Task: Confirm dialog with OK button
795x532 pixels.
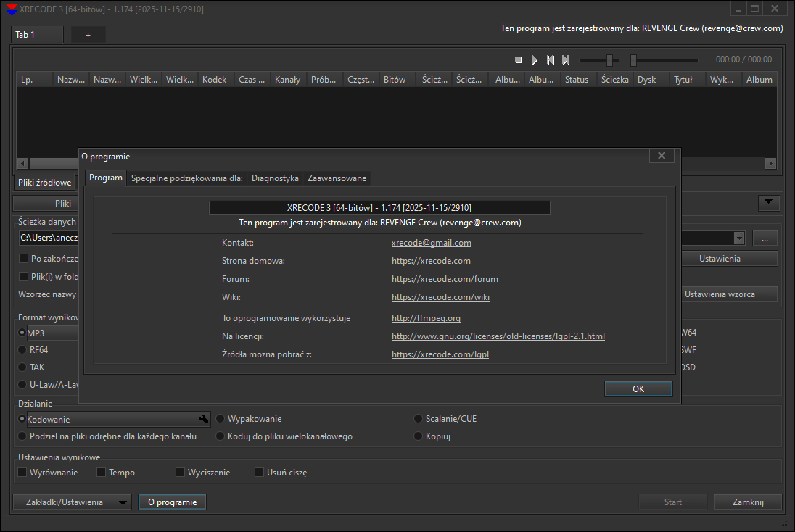Action: pos(638,388)
